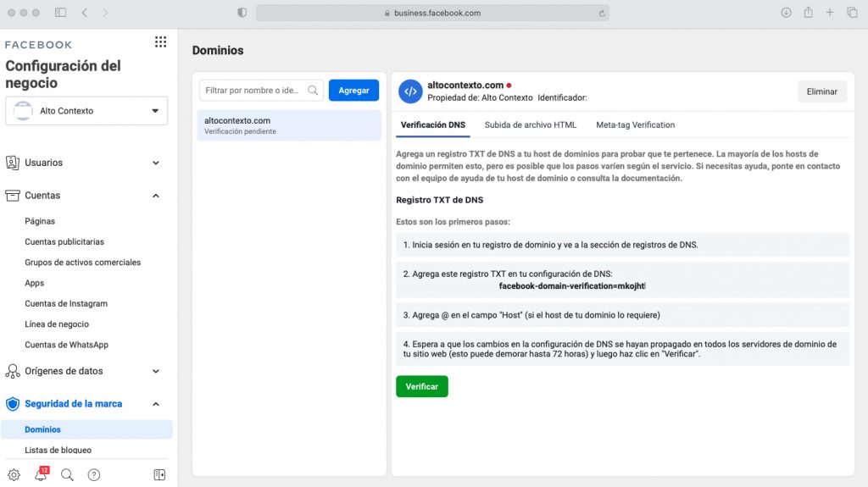This screenshot has width=868, height=487.
Task: Open a new tab with plus icon
Action: (x=830, y=13)
